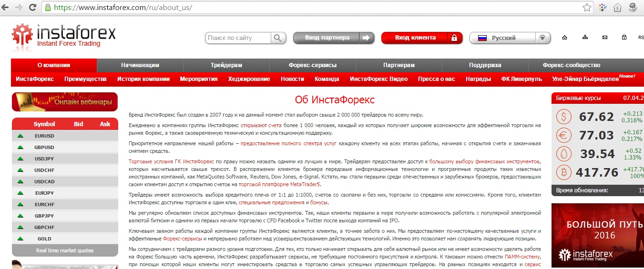
Task: Click the site home icon in header
Action: point(565,38)
